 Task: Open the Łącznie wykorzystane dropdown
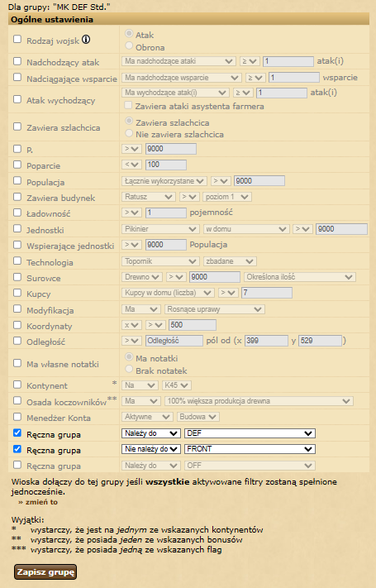click(164, 181)
